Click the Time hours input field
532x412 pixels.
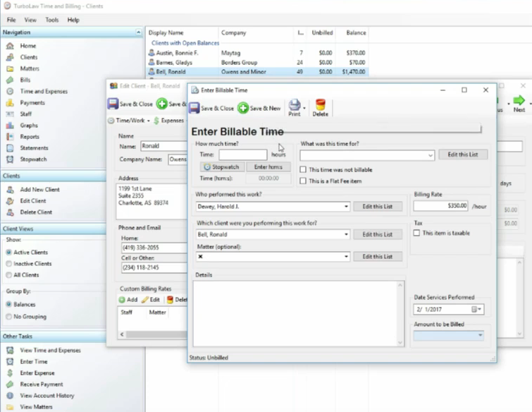[x=243, y=155]
